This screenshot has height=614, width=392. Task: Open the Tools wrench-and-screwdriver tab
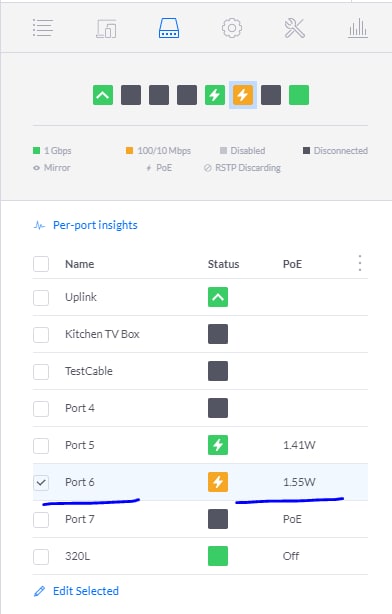pyautogui.click(x=294, y=28)
